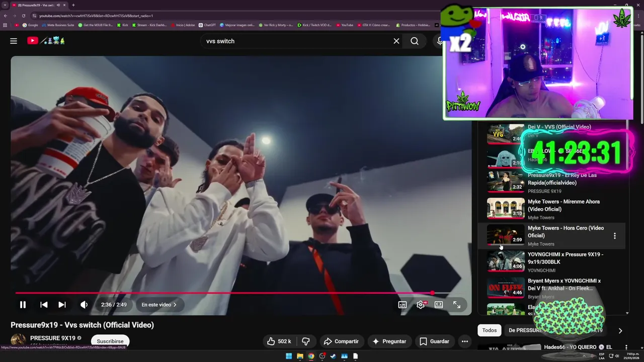644x362 pixels.
Task: Open Chrome apps grid in bookmarks bar
Action: tap(6, 25)
